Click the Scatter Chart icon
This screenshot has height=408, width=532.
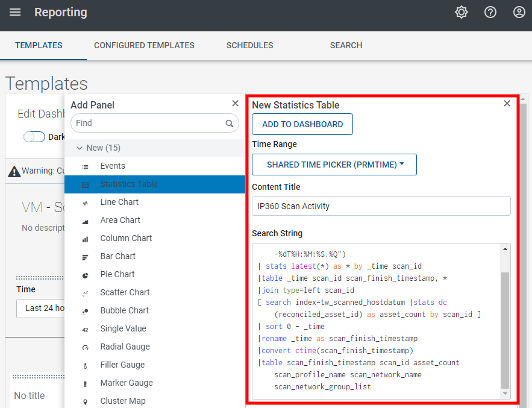pos(85,293)
